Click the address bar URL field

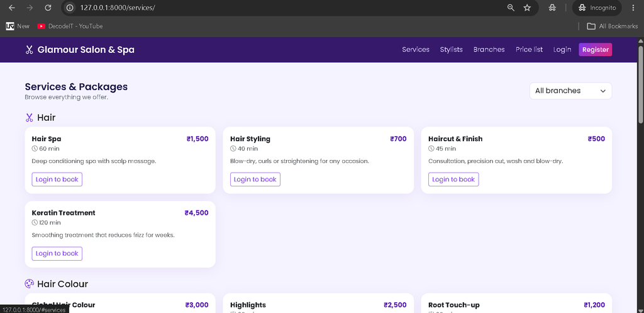pyautogui.click(x=287, y=8)
